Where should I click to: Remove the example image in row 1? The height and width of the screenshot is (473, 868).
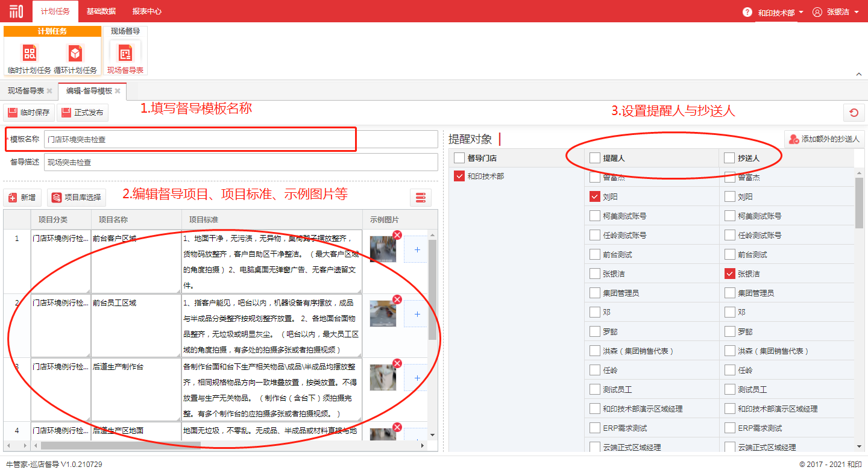(x=397, y=235)
